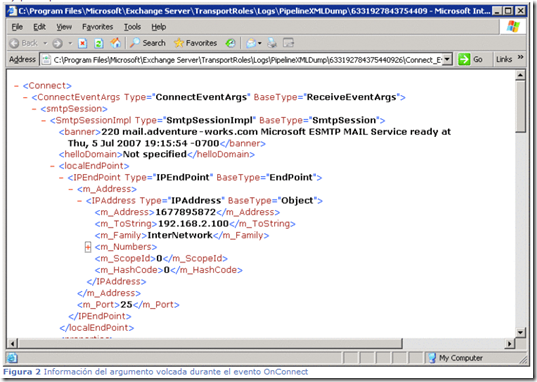This screenshot has height=382, width=537.
Task: Click the helloDomain Not specified value
Action: pos(154,154)
